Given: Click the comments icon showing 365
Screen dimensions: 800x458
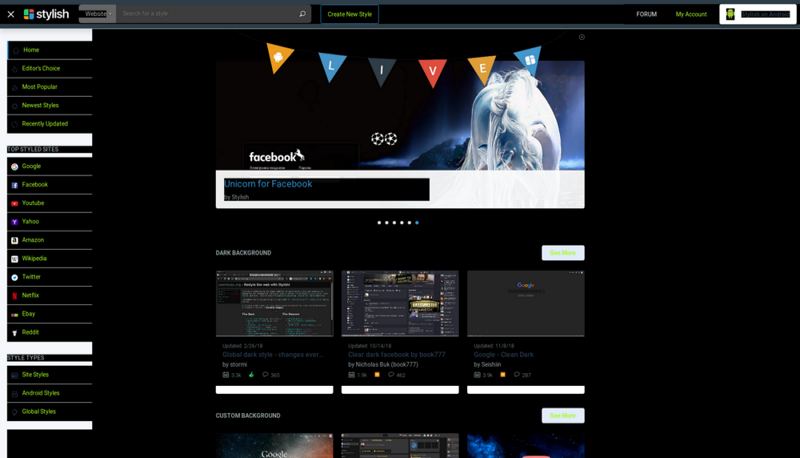Looking at the screenshot, I should point(265,375).
